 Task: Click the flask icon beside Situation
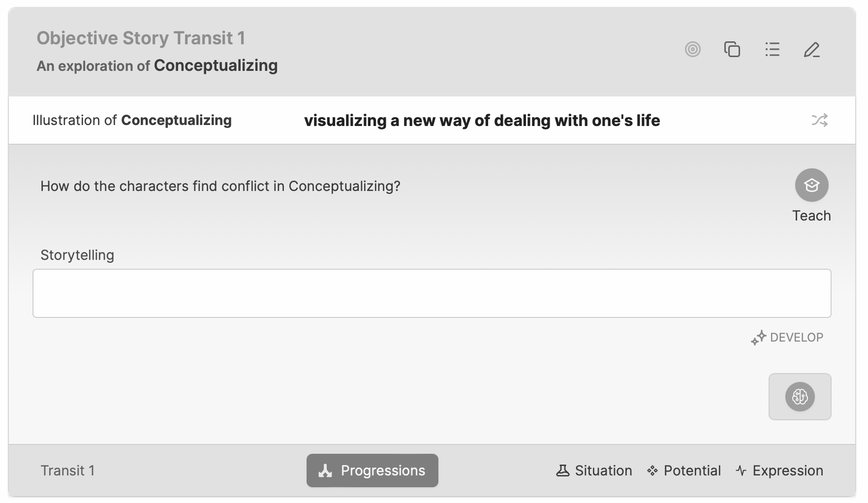pyautogui.click(x=562, y=471)
